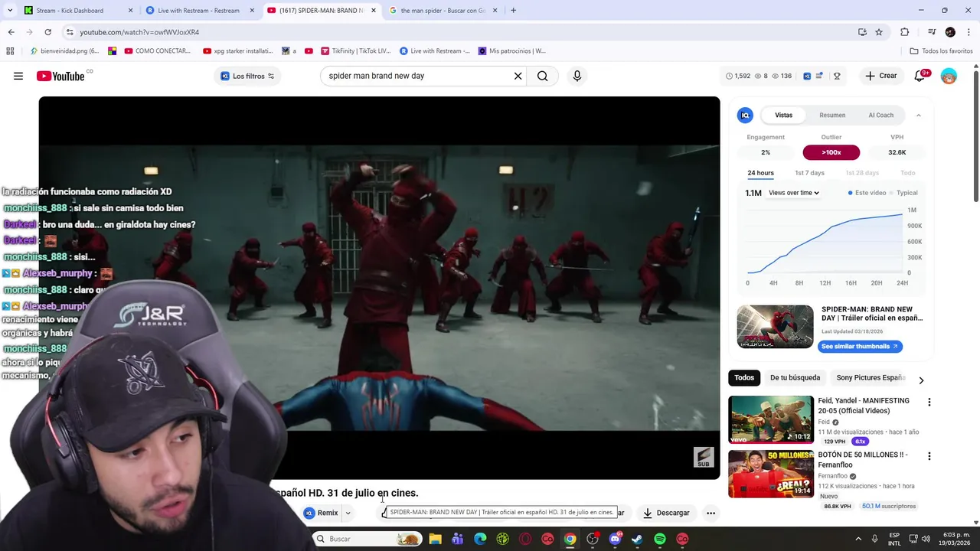Open Microsoft Edge from the taskbar
Screen dimensions: 980x551
(480, 539)
